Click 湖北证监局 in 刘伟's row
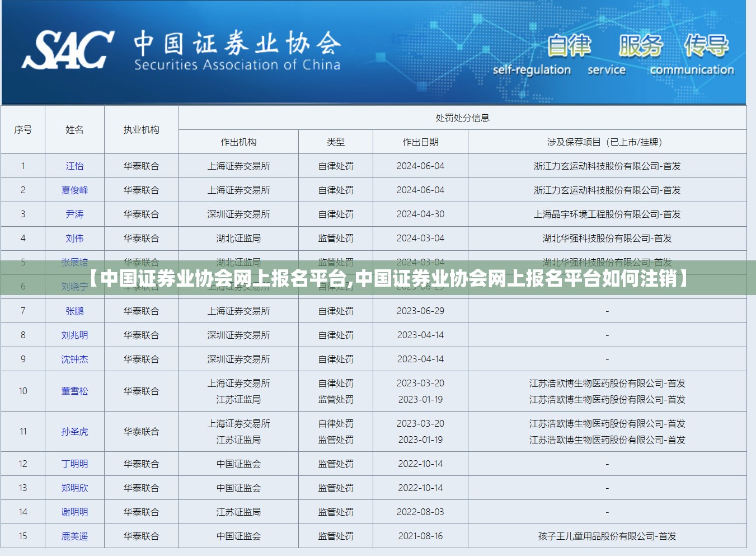The image size is (756, 556). click(x=239, y=238)
